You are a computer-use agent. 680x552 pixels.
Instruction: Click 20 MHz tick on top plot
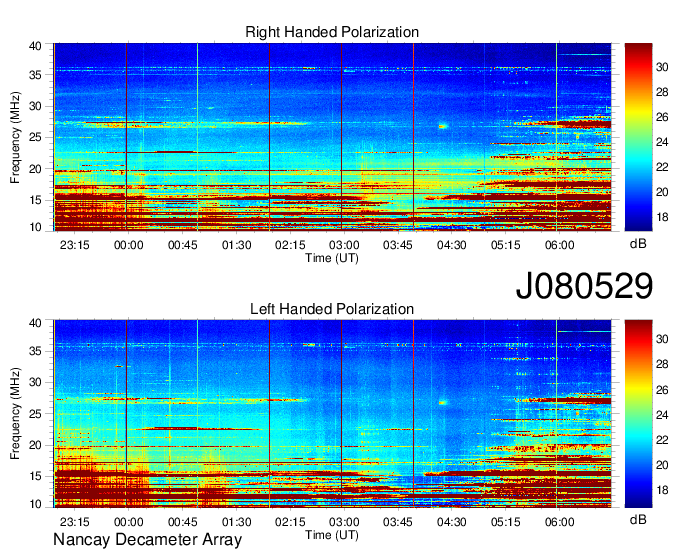[x=36, y=169]
